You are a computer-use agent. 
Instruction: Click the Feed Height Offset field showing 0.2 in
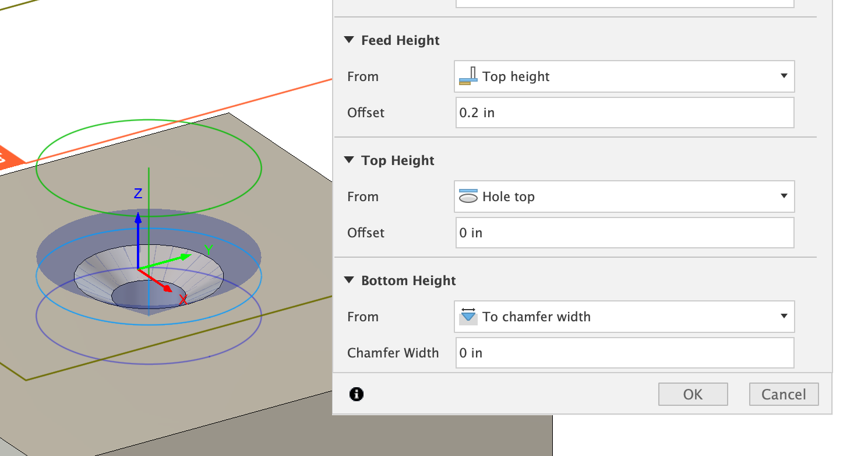click(x=623, y=113)
